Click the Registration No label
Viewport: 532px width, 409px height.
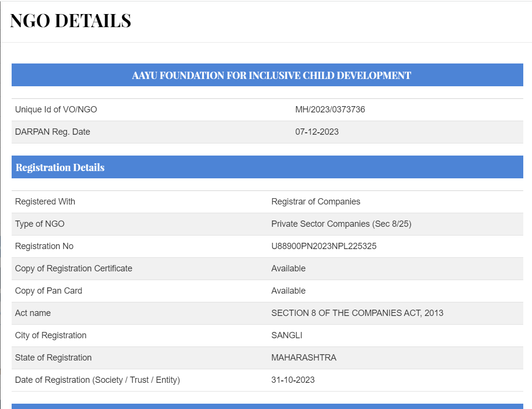point(44,247)
